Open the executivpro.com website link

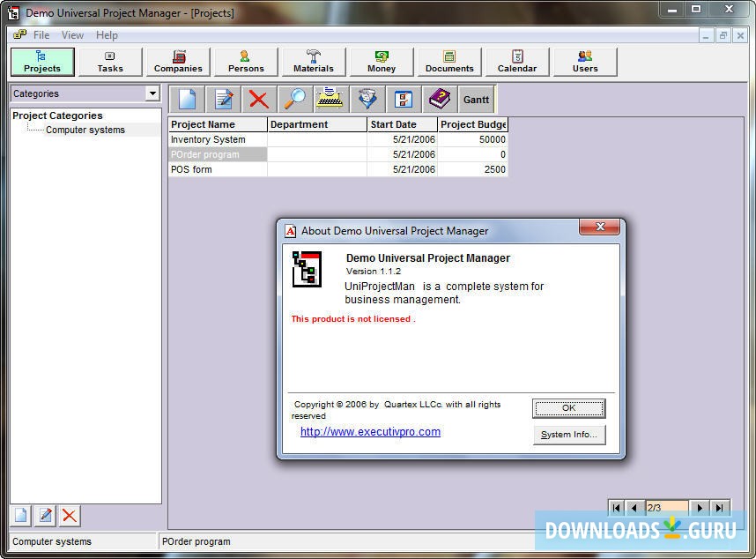pyautogui.click(x=370, y=432)
